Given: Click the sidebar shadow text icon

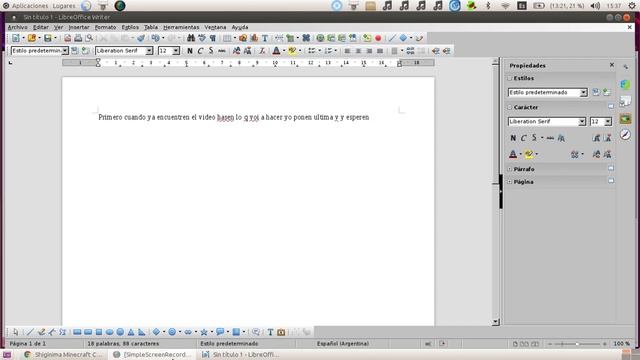Looking at the screenshot, I should 562,138.
